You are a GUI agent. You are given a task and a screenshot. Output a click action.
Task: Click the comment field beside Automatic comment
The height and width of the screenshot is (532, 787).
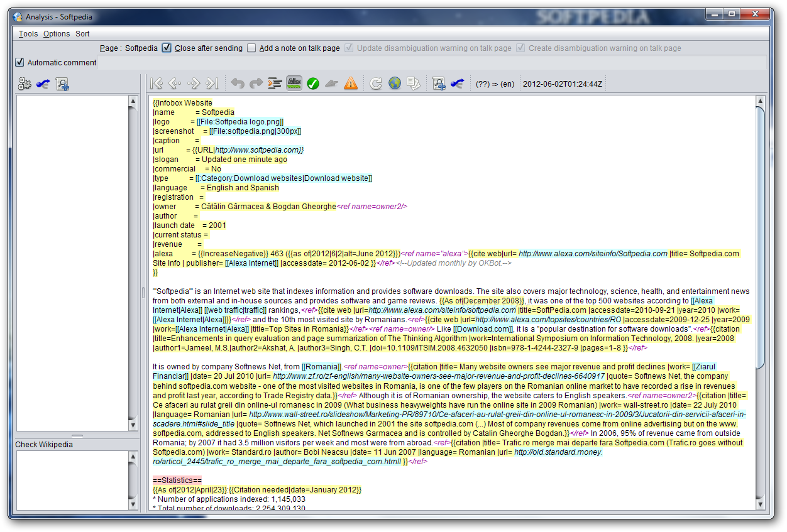tap(432, 62)
